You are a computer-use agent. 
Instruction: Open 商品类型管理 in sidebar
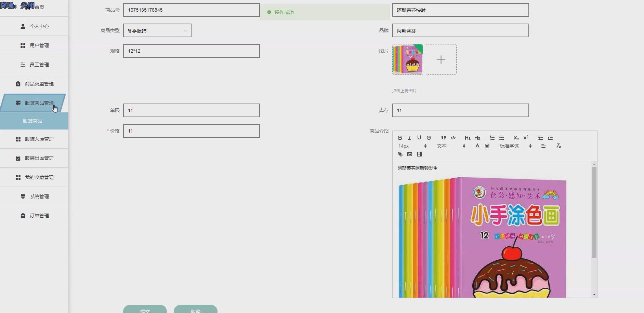(x=34, y=84)
